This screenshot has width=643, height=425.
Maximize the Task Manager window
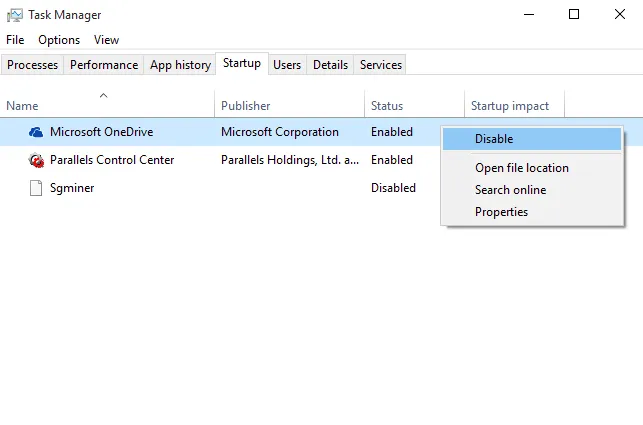pos(574,14)
